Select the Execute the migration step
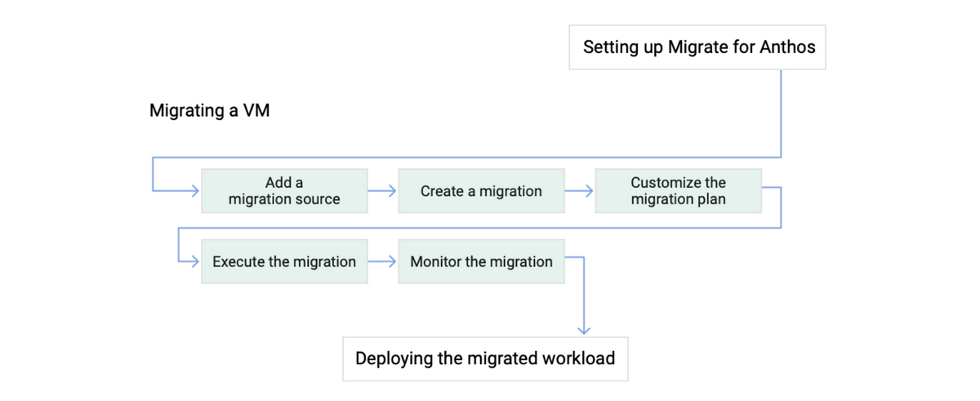The image size is (980, 401). (284, 262)
